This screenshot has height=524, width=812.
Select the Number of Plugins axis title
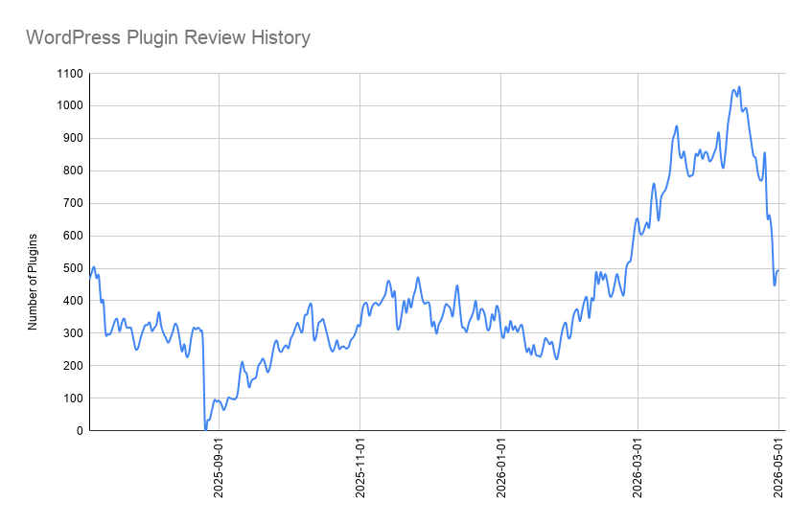tap(33, 282)
